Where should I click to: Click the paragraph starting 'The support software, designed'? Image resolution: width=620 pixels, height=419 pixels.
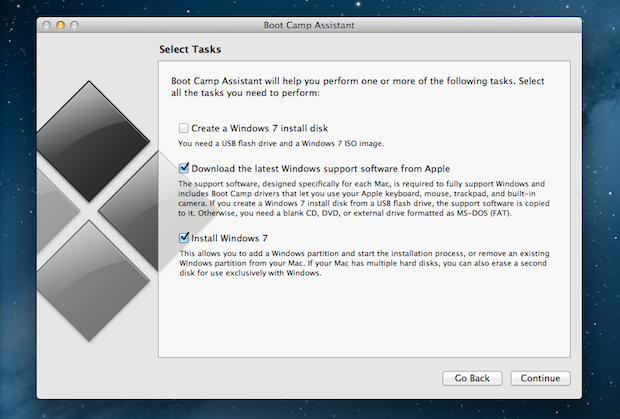click(364, 198)
